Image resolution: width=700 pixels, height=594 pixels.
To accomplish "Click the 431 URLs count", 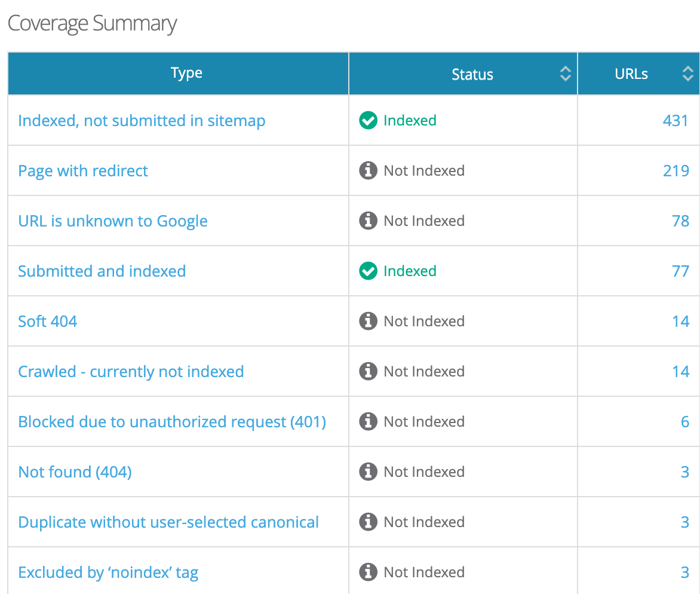I will coord(676,121).
